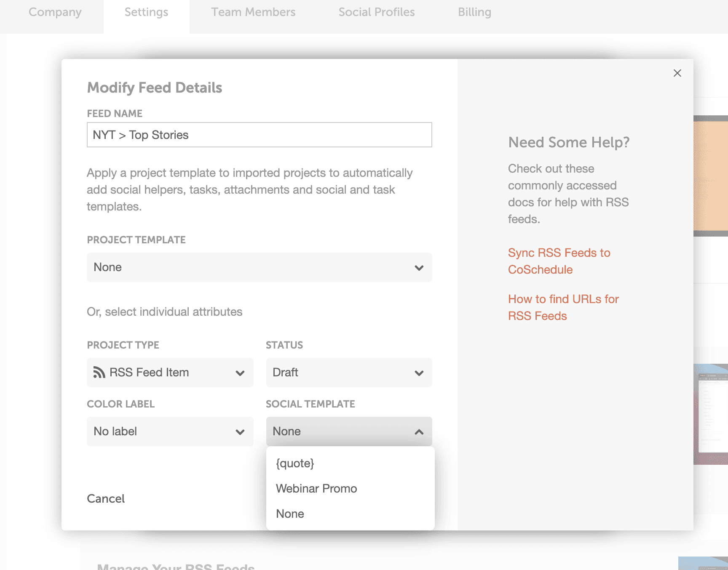Image resolution: width=728 pixels, height=570 pixels.
Task: Expand the Project Template dropdown chevron
Action: coord(419,268)
